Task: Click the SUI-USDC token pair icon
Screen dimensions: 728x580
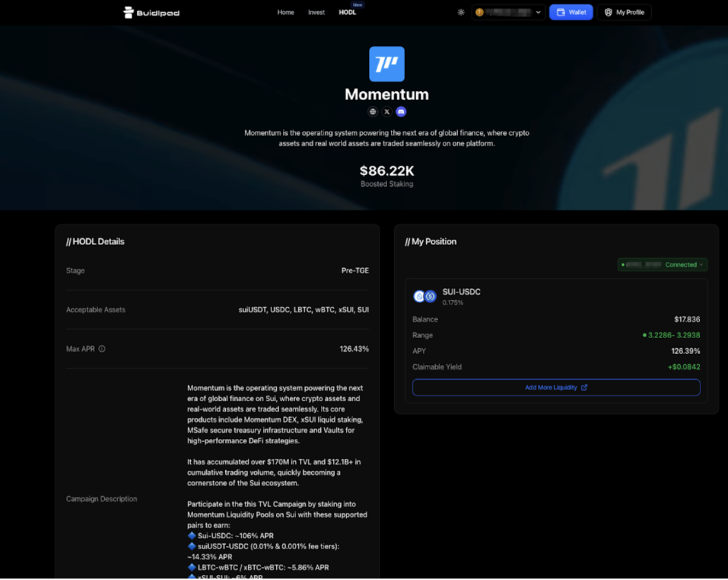Action: pos(425,296)
